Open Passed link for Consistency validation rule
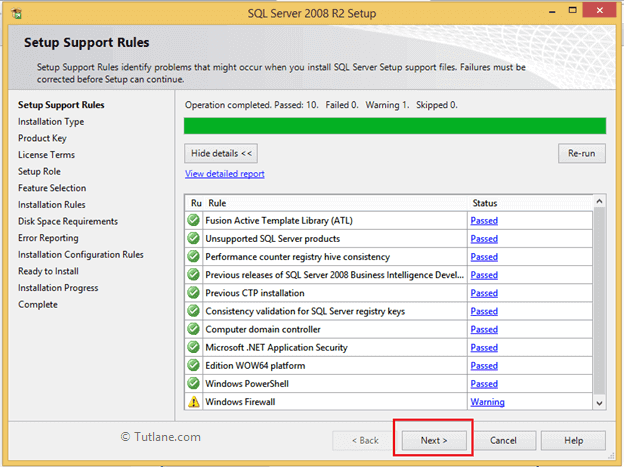 [x=484, y=311]
